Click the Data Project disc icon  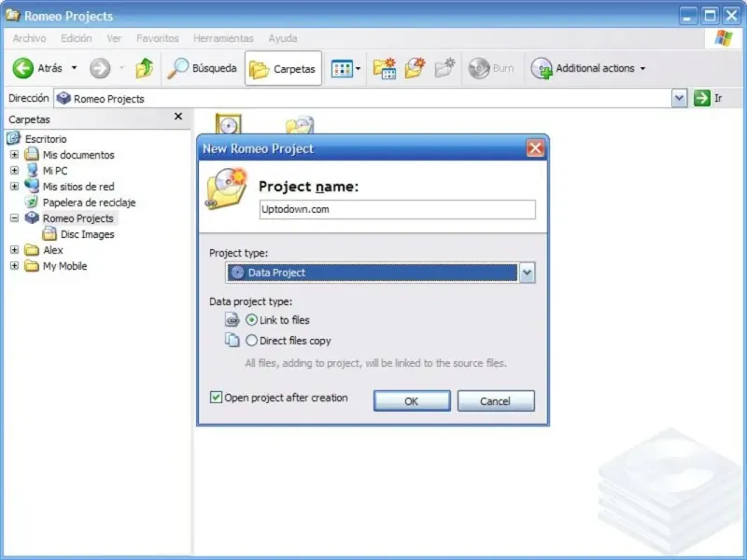tap(237, 273)
